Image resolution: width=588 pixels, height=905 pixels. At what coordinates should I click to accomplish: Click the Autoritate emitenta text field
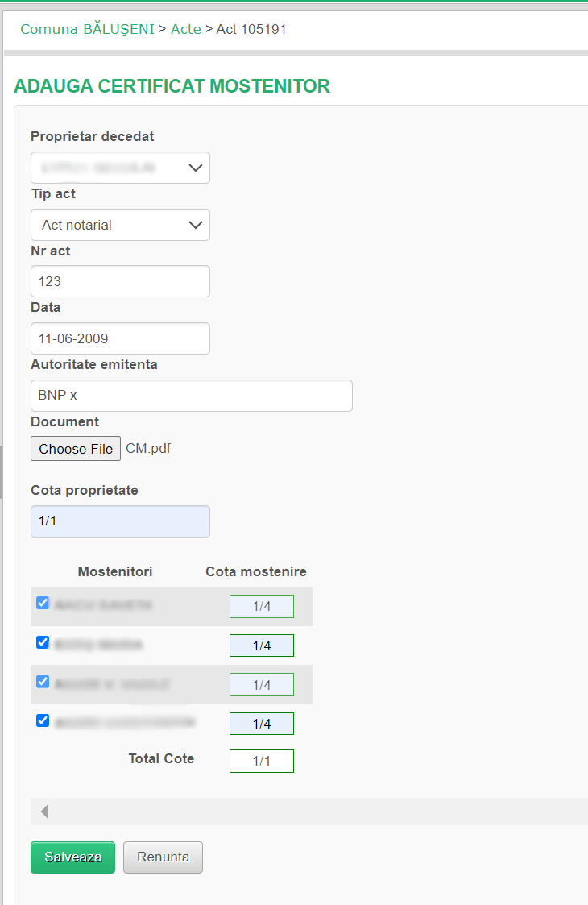coord(191,396)
